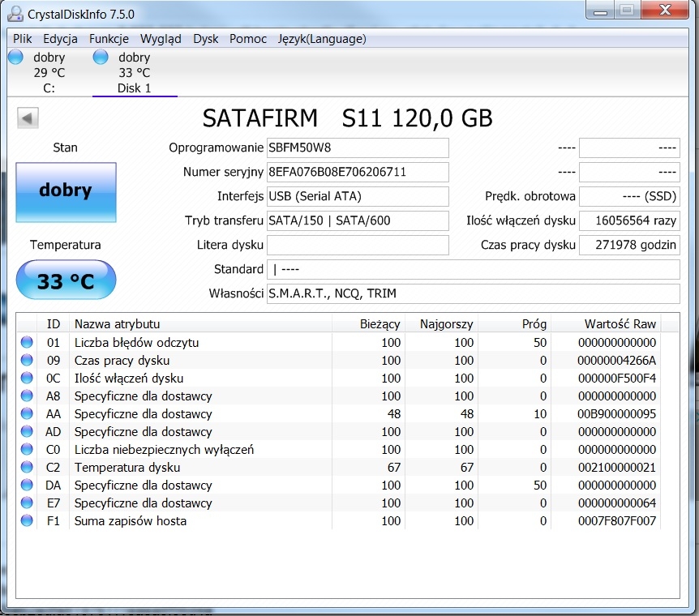Click the Wartość Raw column header
The height and width of the screenshot is (616, 699).
606,324
